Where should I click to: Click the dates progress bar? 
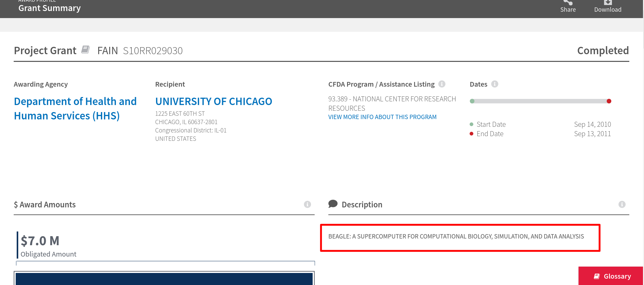pos(540,101)
